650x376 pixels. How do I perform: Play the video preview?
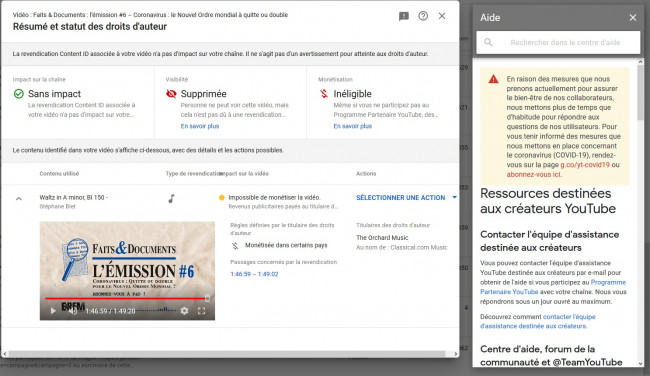53,311
